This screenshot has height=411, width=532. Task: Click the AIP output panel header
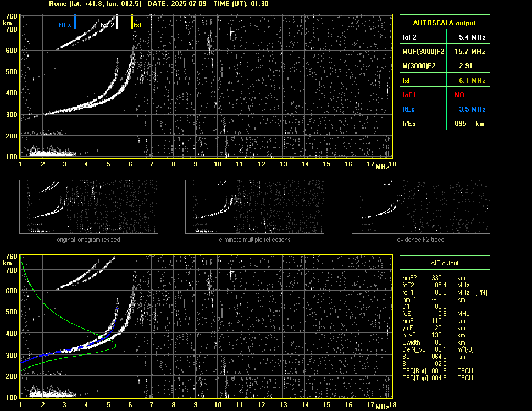click(x=445, y=263)
